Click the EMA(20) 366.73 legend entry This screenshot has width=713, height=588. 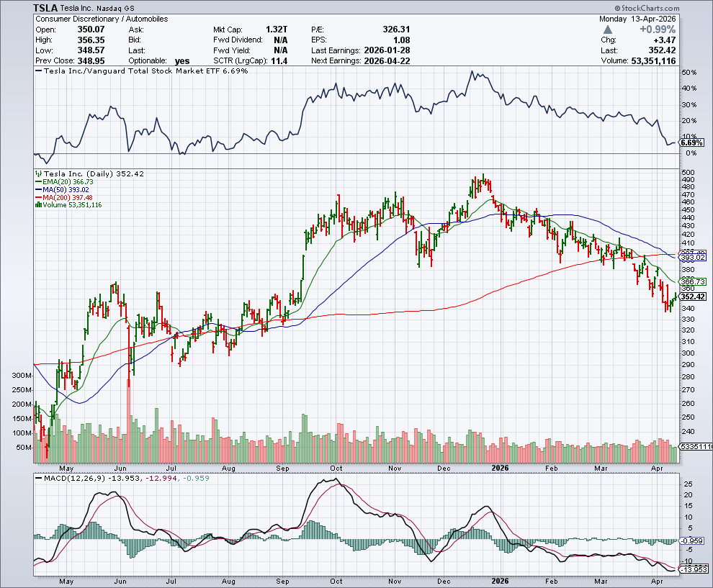pos(65,181)
